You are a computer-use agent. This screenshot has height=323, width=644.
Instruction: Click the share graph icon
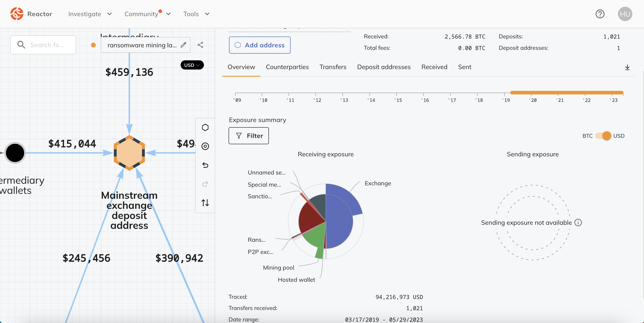[x=200, y=45]
